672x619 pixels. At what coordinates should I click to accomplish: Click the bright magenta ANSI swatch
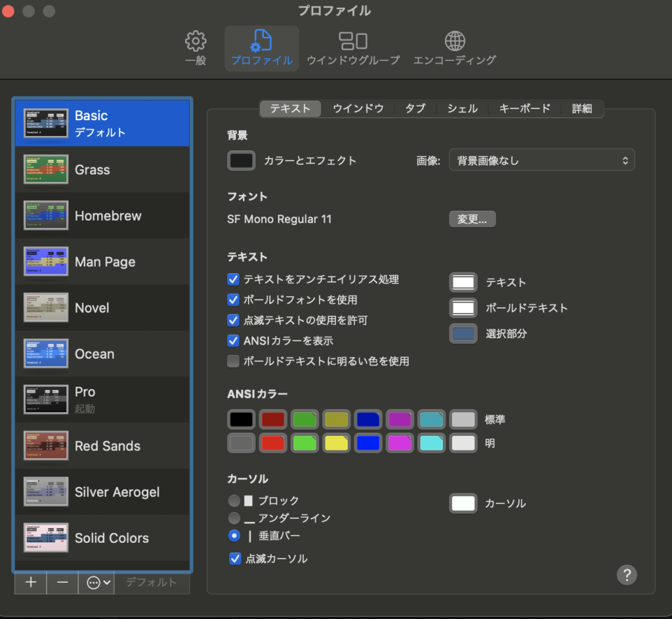click(x=400, y=443)
